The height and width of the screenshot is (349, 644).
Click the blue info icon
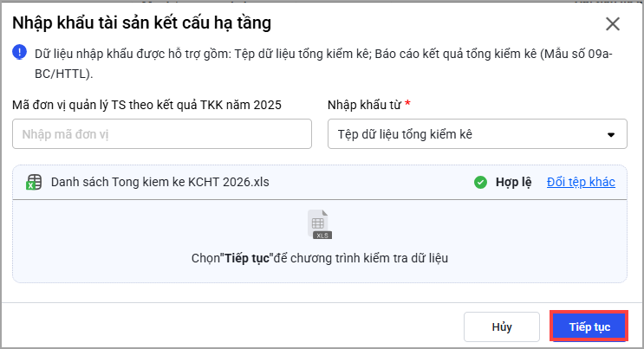(x=19, y=52)
